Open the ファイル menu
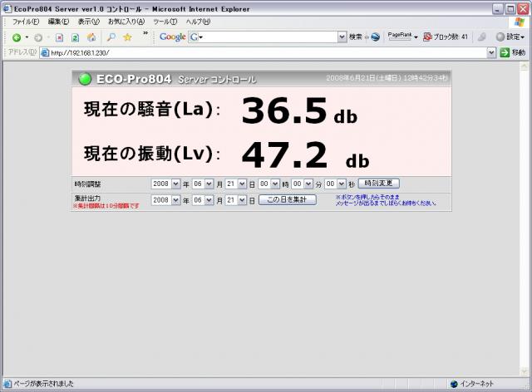Screen dimensions: 532x392 (26, 22)
